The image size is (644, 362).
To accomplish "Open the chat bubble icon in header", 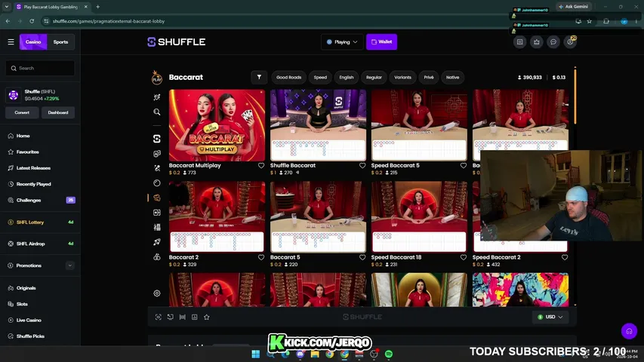I will (553, 42).
